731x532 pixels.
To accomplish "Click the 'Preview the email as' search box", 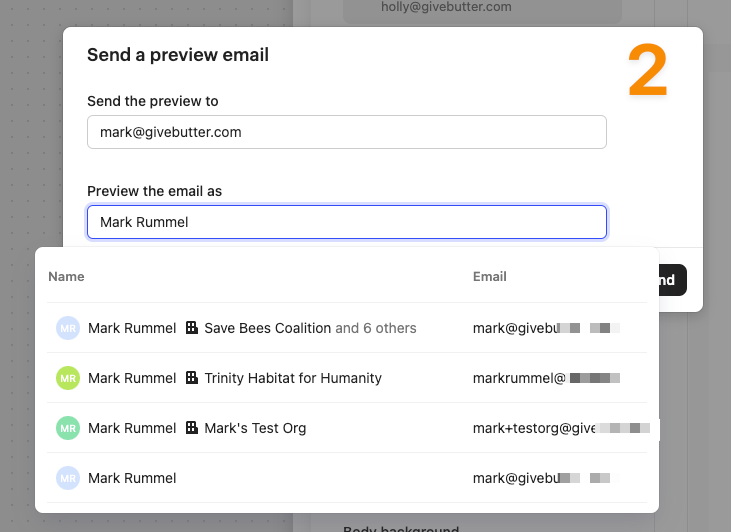I will click(346, 222).
